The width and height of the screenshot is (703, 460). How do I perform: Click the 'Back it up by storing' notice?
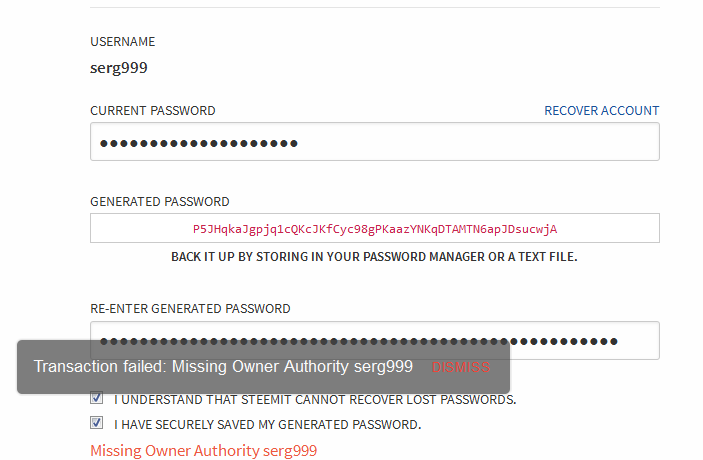pos(374,257)
